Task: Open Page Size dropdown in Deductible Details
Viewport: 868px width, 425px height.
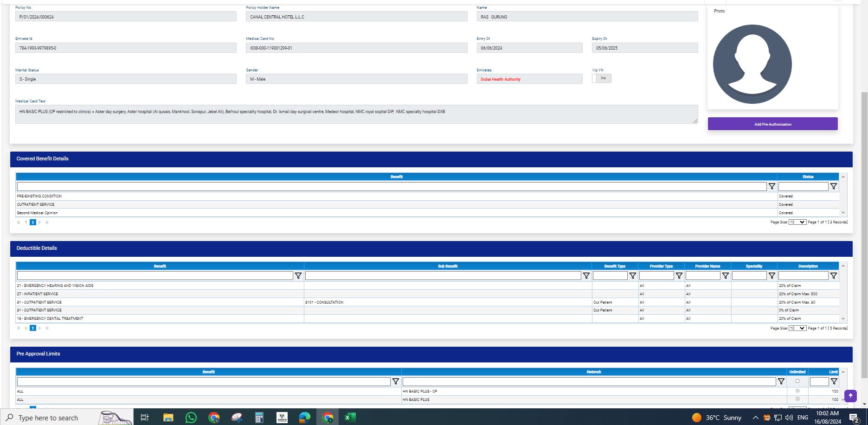Action: [797, 328]
